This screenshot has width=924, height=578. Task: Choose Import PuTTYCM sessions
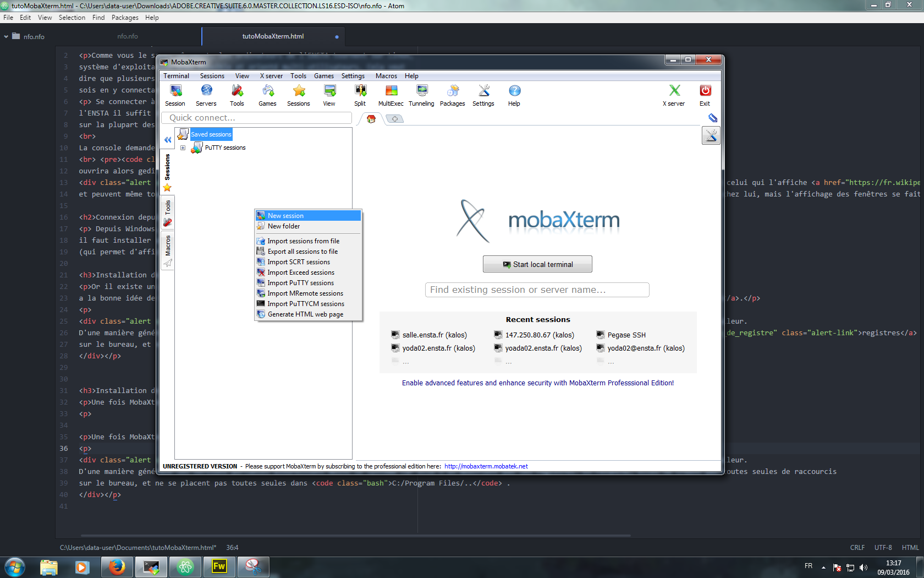point(308,304)
